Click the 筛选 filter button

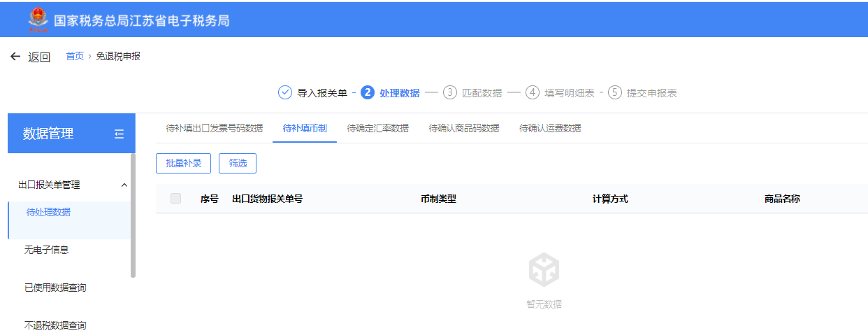tap(238, 164)
